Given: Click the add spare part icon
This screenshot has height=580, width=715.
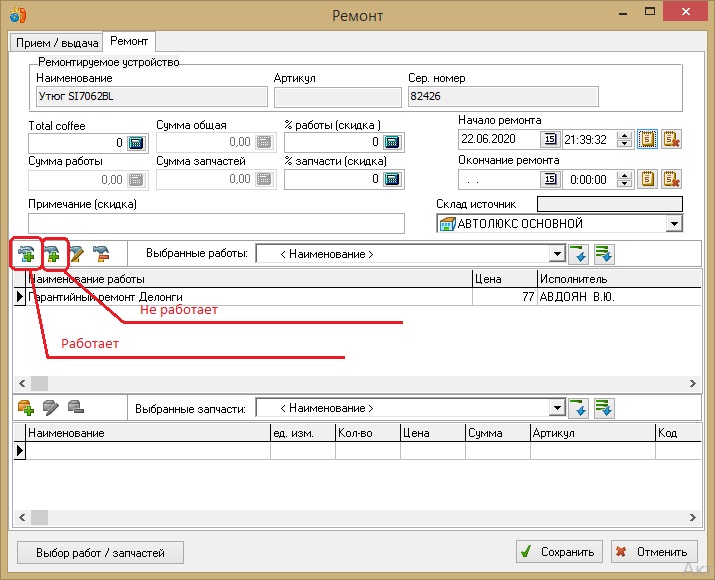Looking at the screenshot, I should pyautogui.click(x=27, y=408).
